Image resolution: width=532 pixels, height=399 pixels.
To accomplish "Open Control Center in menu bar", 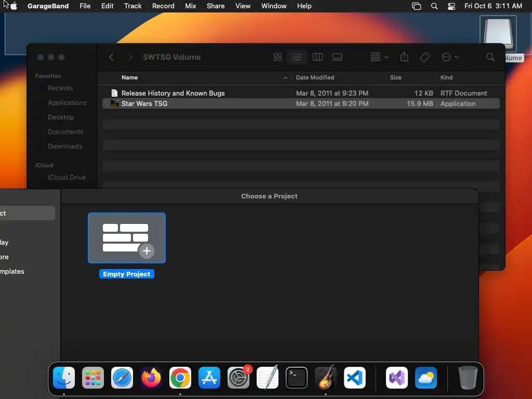I will tap(451, 6).
